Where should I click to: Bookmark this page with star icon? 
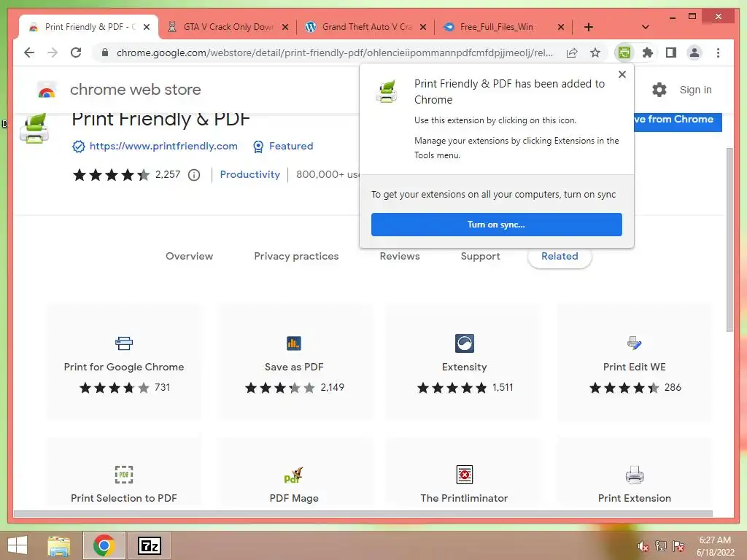tap(595, 52)
